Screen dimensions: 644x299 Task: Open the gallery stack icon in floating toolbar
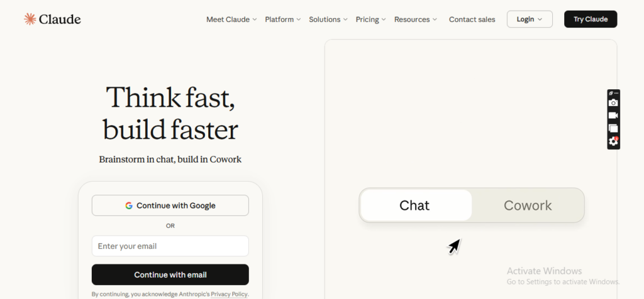[x=613, y=128]
